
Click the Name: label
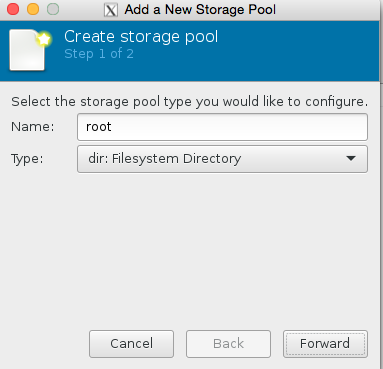point(33,127)
